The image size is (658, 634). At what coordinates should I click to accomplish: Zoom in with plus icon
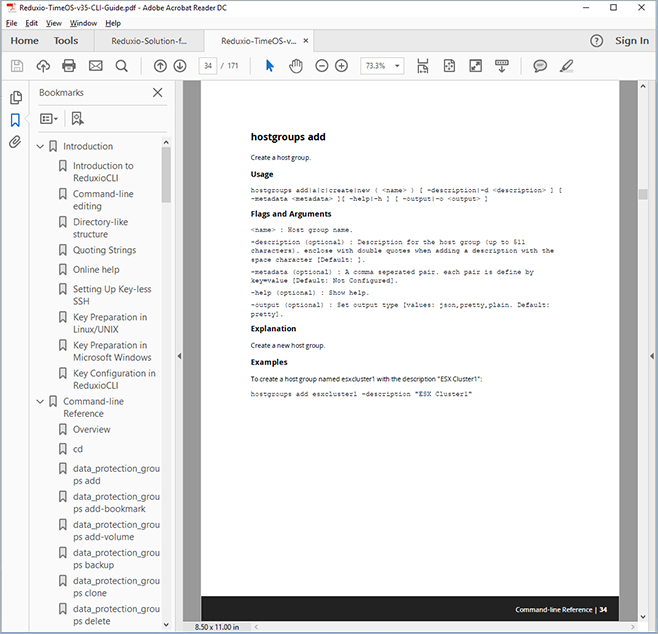[342, 66]
